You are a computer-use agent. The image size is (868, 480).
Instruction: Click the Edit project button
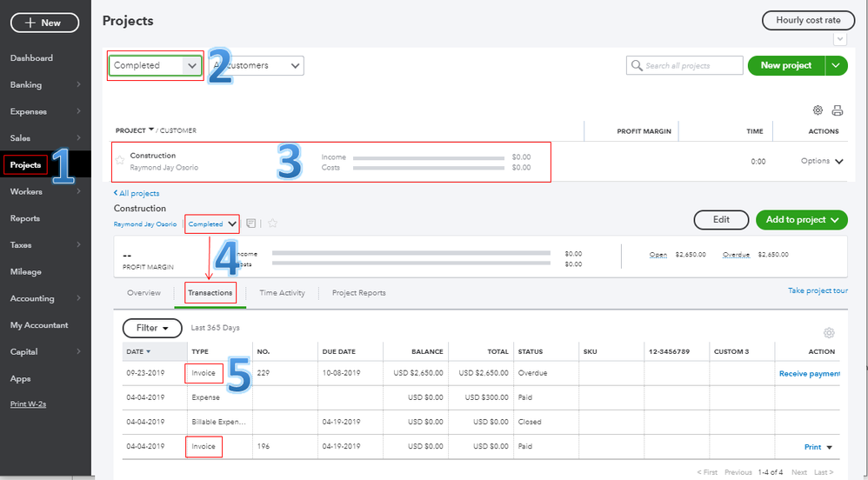[721, 220]
